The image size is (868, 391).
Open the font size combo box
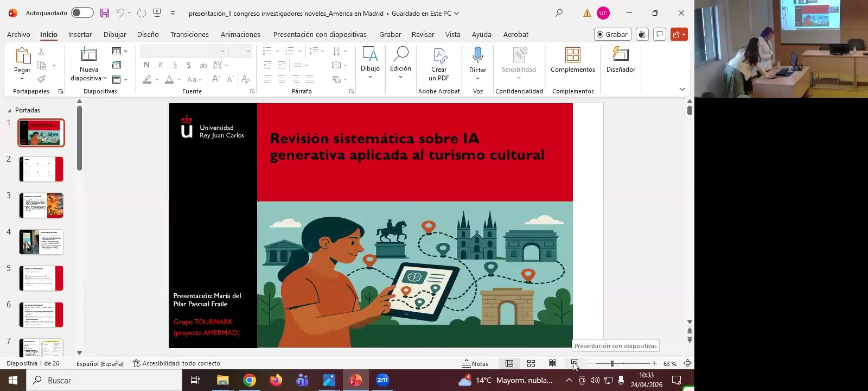click(x=240, y=51)
